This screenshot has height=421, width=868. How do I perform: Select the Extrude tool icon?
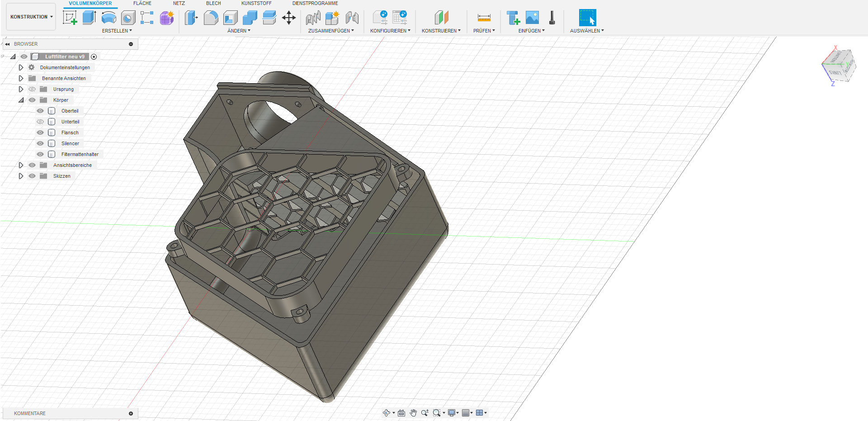click(x=89, y=18)
